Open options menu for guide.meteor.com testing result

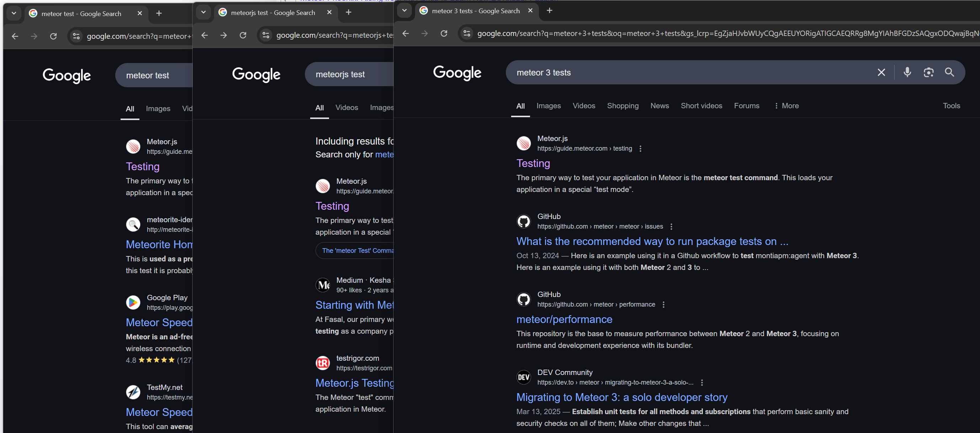click(640, 148)
